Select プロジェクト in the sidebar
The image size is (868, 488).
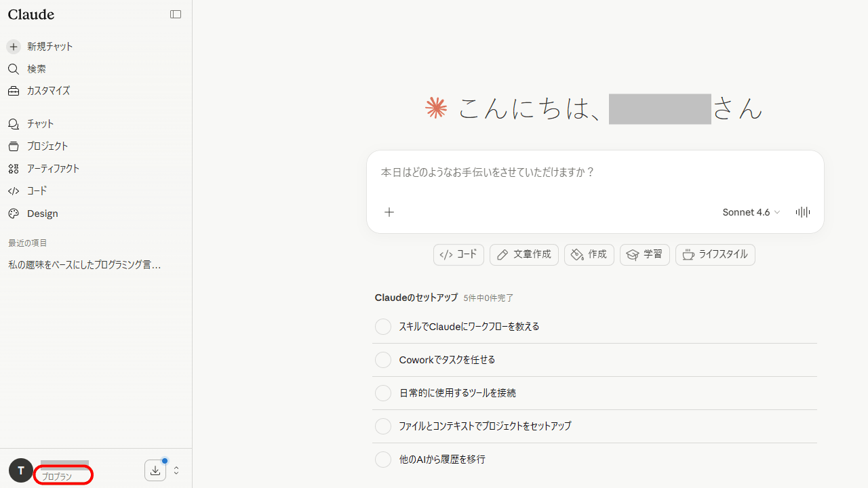(47, 146)
